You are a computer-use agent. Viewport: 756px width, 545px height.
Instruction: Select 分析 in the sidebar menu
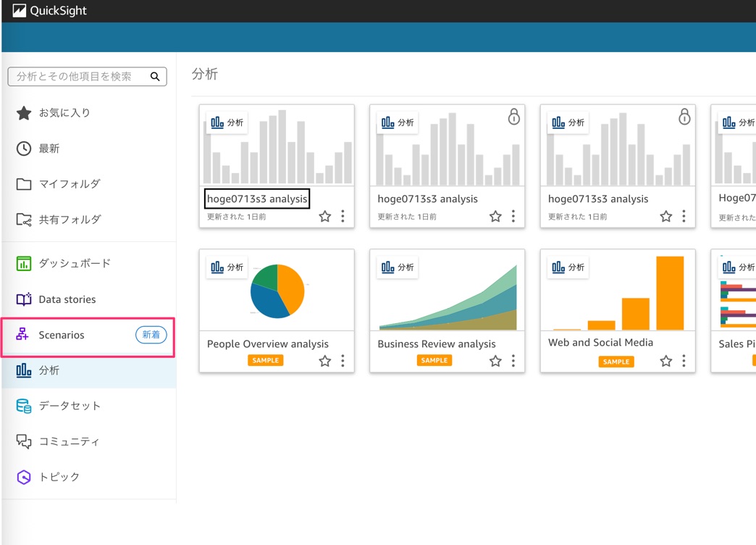tap(88, 371)
